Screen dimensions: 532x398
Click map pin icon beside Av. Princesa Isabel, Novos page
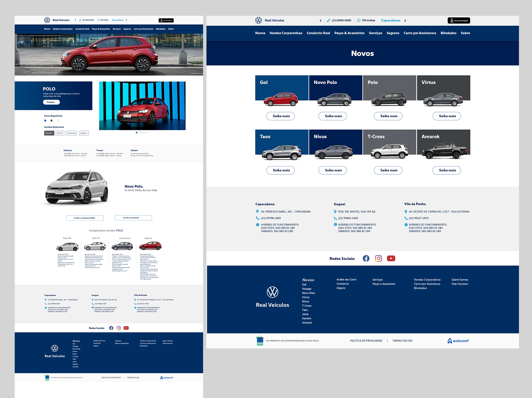(257, 211)
